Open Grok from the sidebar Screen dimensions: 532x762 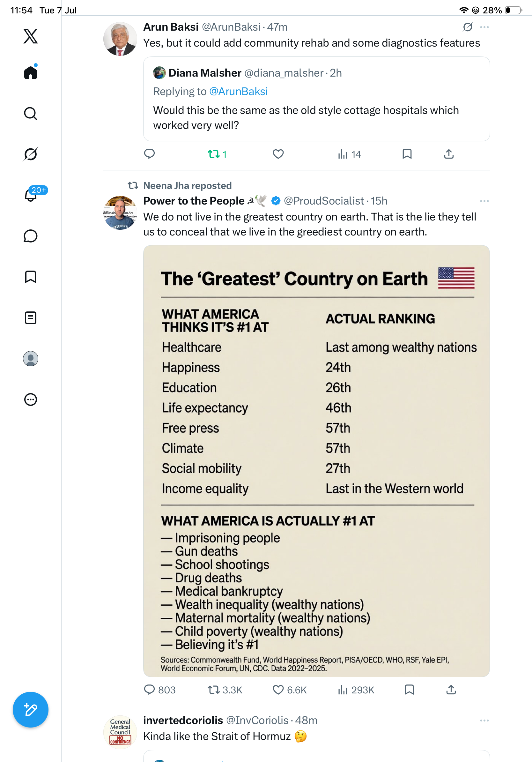[x=31, y=154]
